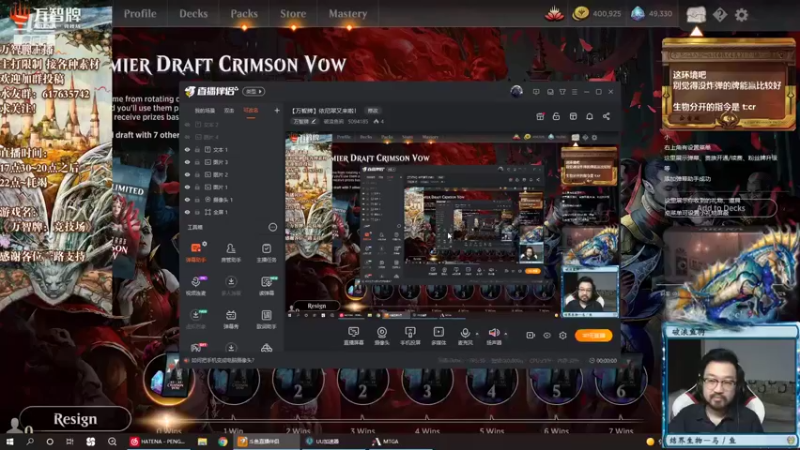Toggle visibility of the 全屏 1 layer
Image resolution: width=800 pixels, height=450 pixels.
pos(187,212)
